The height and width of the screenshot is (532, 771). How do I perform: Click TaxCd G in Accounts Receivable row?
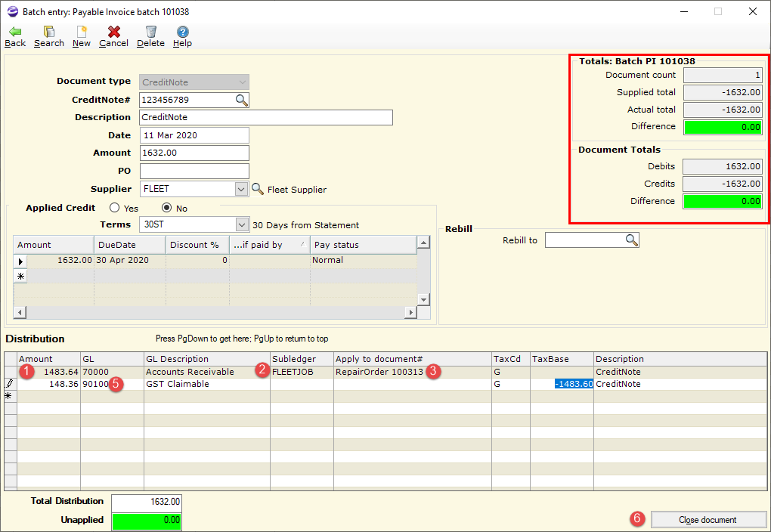click(x=511, y=372)
